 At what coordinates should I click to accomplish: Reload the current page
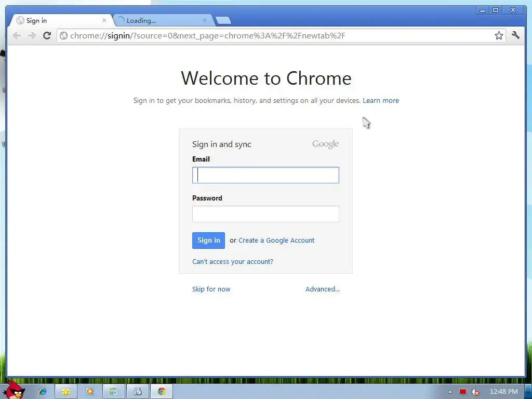click(47, 36)
